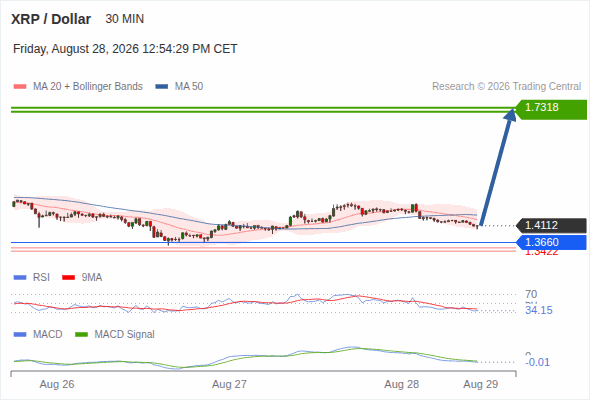Click the black 1.4112 current price tag
This screenshot has width=590, height=400.
point(552,225)
